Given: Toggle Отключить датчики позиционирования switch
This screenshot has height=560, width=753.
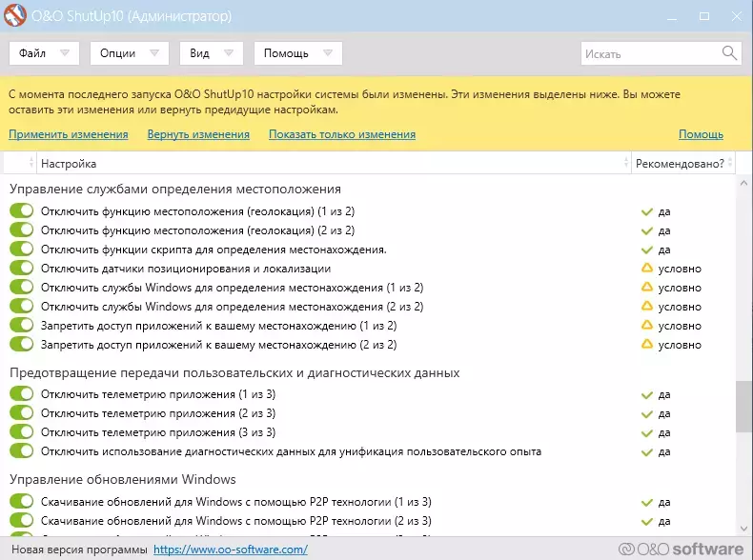Looking at the screenshot, I should [22, 268].
